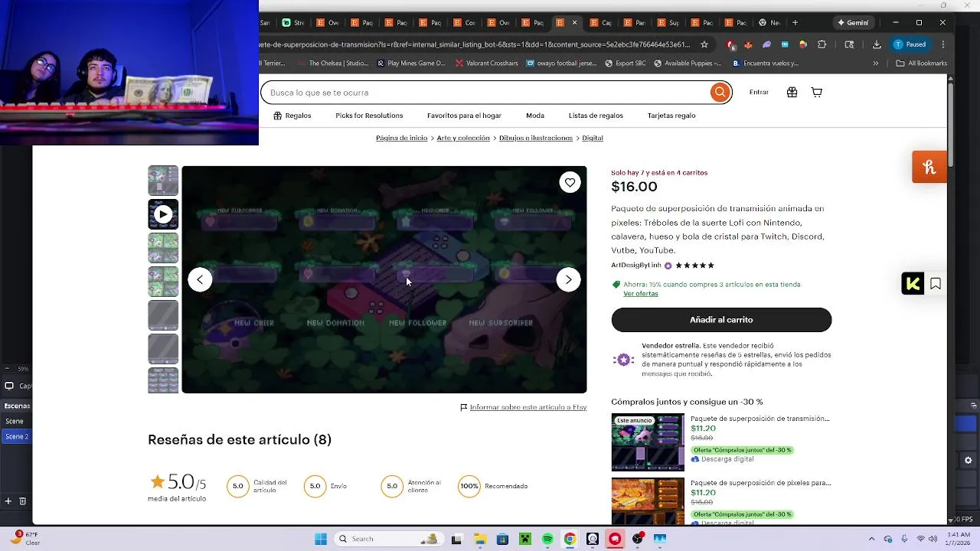Viewport: 980px width, 551px height.
Task: Open Listas de regalos menu
Action: tap(596, 116)
